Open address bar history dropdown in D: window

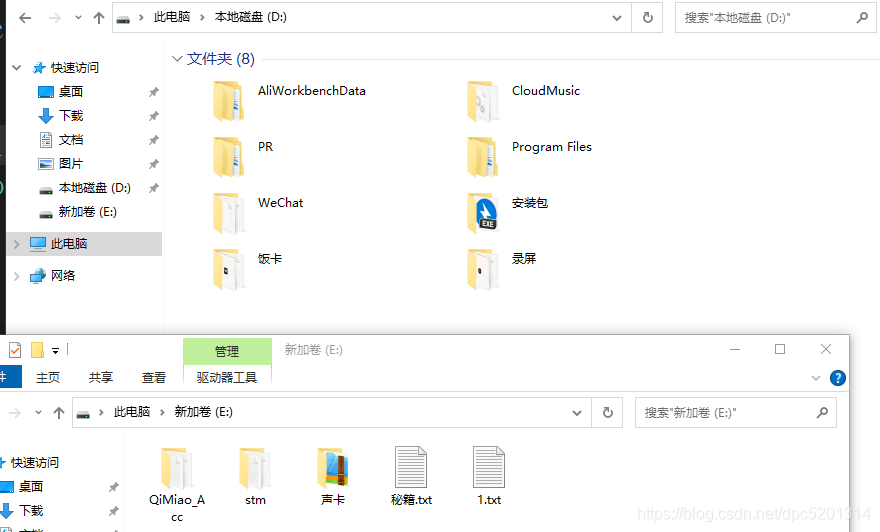(x=617, y=18)
